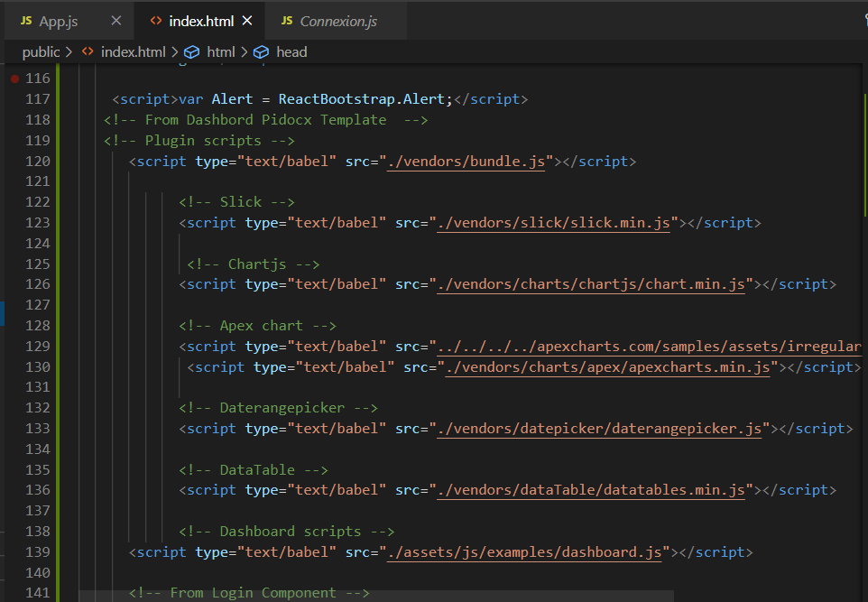Viewport: 868px width, 602px height.
Task: Click the 'Slick' comment on line 122
Action: tap(236, 202)
